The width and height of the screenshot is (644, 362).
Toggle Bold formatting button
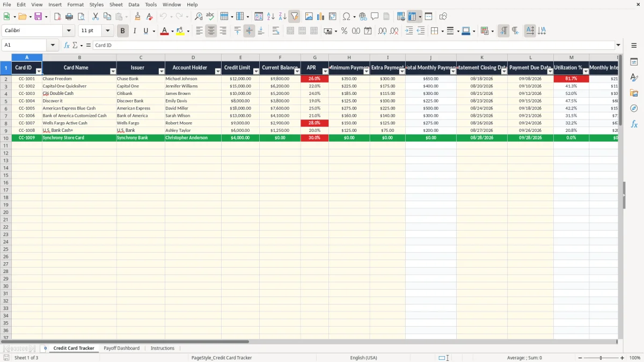(x=122, y=31)
